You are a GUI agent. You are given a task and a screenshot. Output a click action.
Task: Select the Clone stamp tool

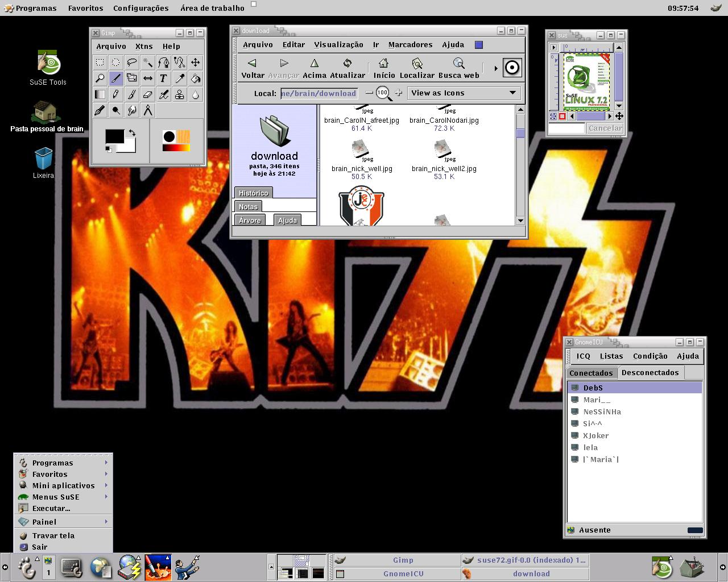[179, 94]
